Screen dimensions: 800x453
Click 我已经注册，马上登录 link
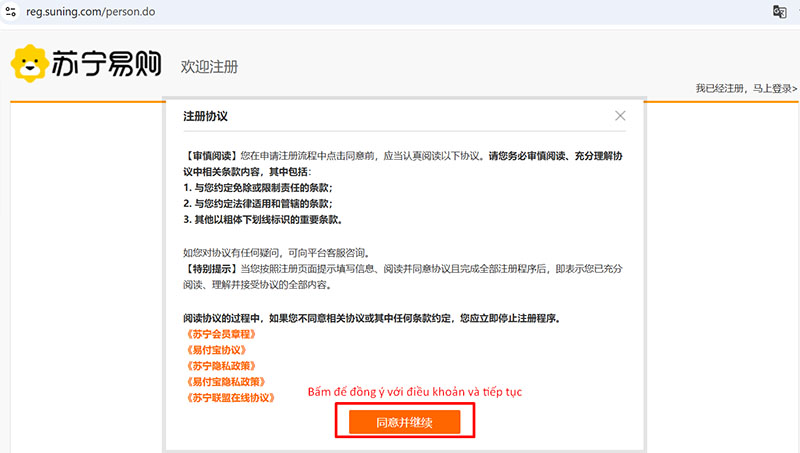746,88
